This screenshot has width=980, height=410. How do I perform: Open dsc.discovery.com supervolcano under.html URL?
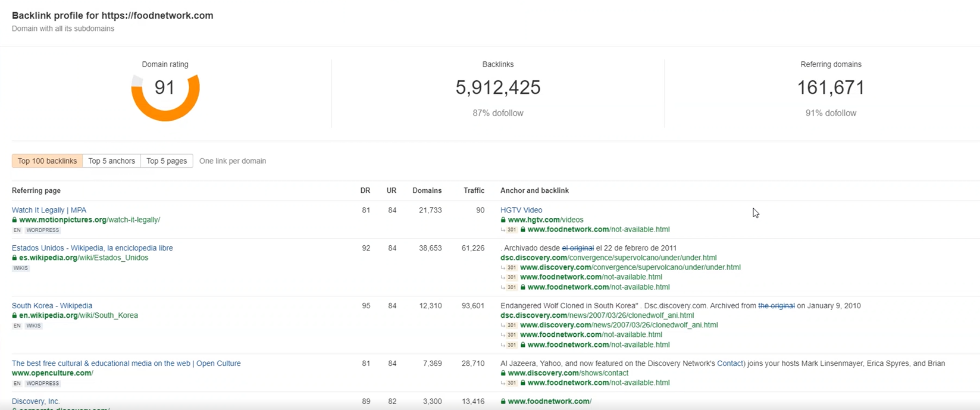click(x=609, y=258)
